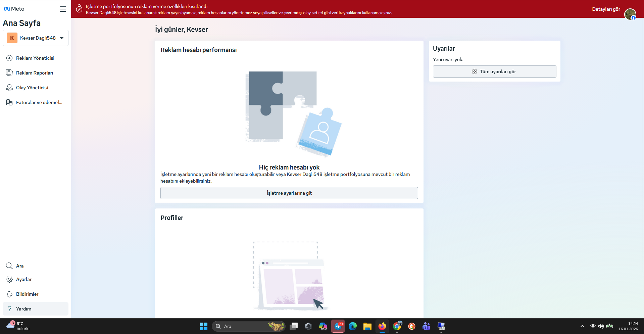Open the Kevser Dagli548 portfolio dropdown

point(36,38)
